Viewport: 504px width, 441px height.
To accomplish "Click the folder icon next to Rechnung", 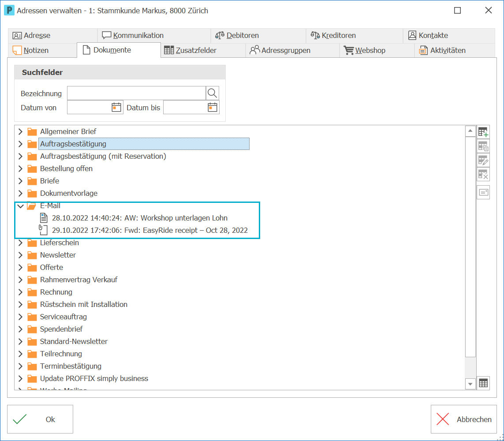I will click(x=32, y=292).
